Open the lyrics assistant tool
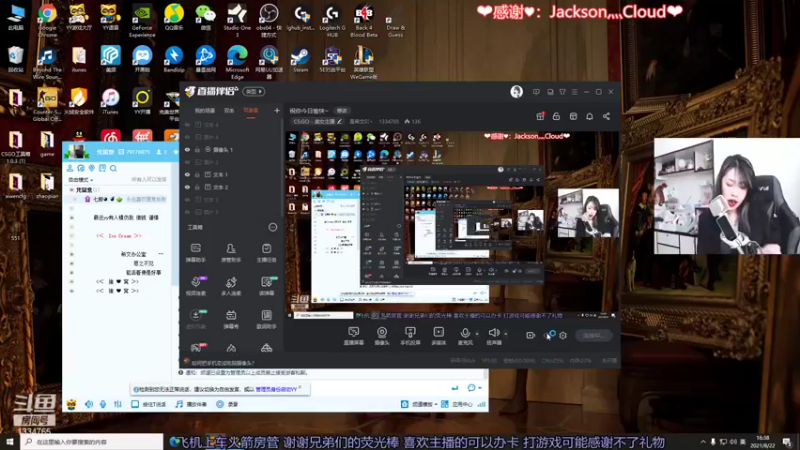The image size is (800, 450). click(x=266, y=319)
